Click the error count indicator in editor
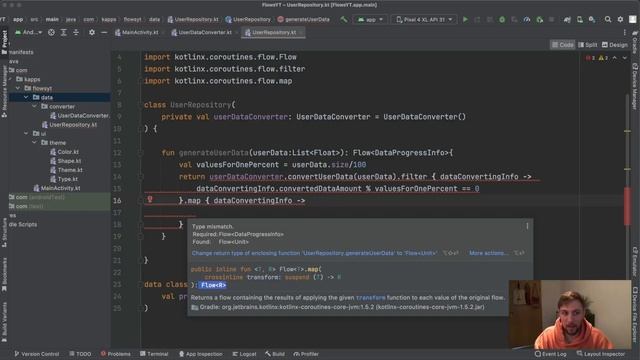Screen dimensions: 640x360 590,58
